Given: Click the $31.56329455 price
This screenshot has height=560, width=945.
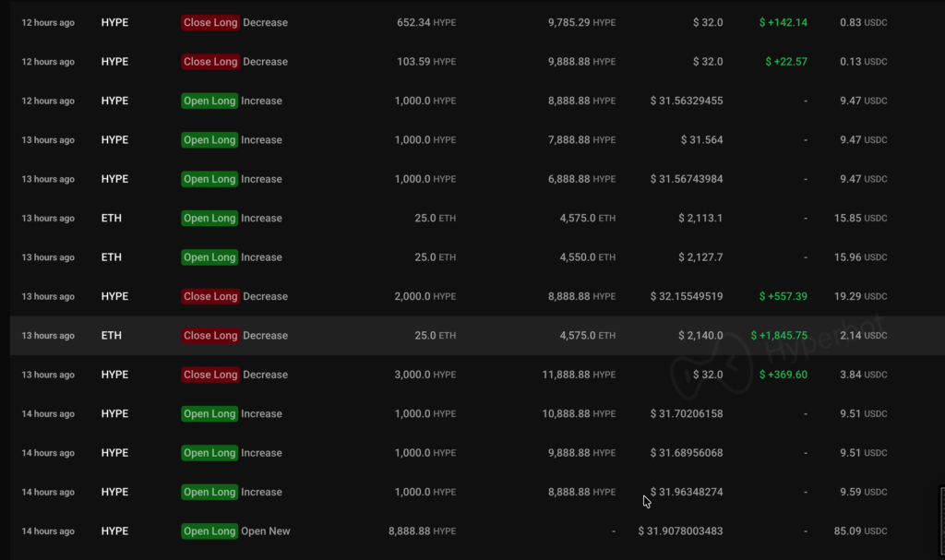Looking at the screenshot, I should pos(687,101).
